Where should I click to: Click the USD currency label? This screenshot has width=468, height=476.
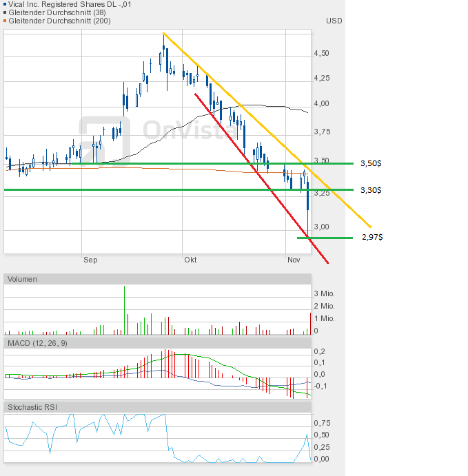[x=334, y=21]
